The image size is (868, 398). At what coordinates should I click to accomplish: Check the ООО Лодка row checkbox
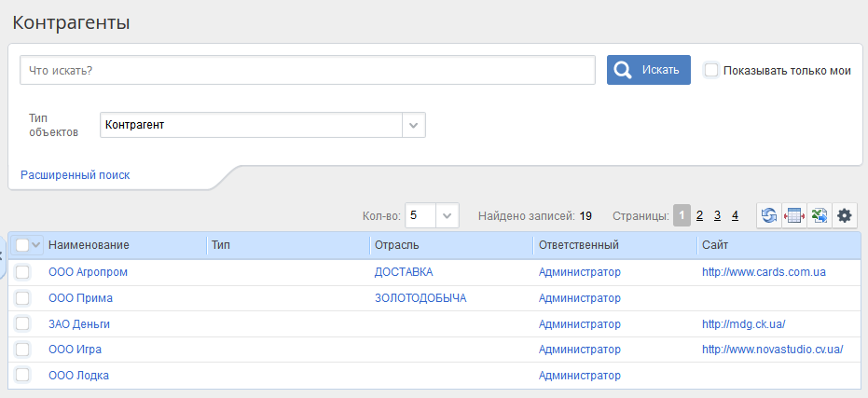(x=22, y=375)
